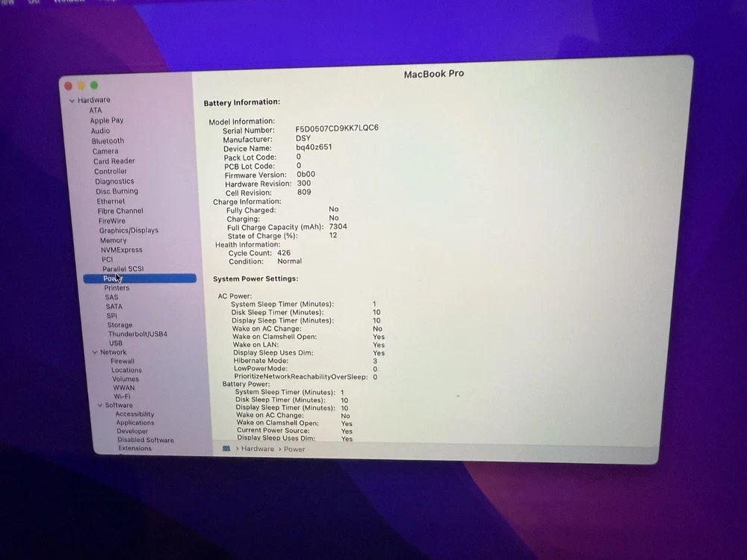Viewport: 747px width, 560px height.
Task: Select the NVMExpress sidebar entry
Action: 121,250
